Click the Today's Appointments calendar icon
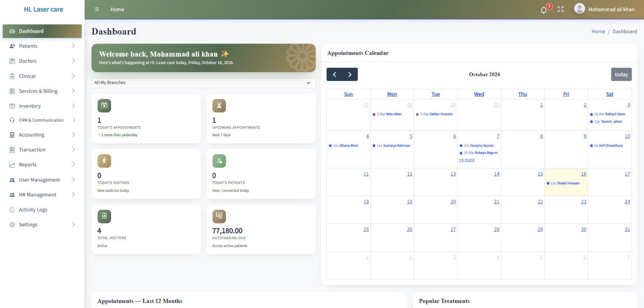 pos(104,105)
